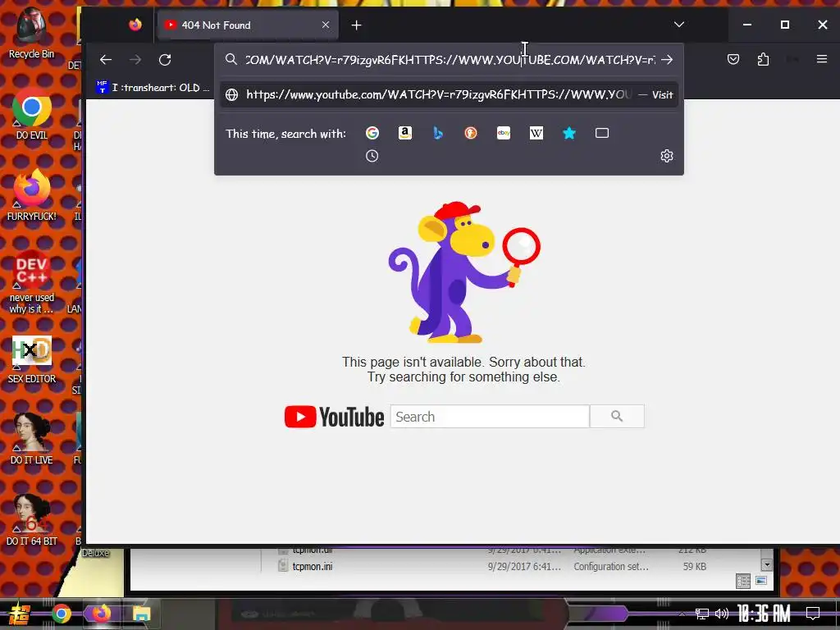Select the HxD SEX EDITOR desktop shortcut

32,359
